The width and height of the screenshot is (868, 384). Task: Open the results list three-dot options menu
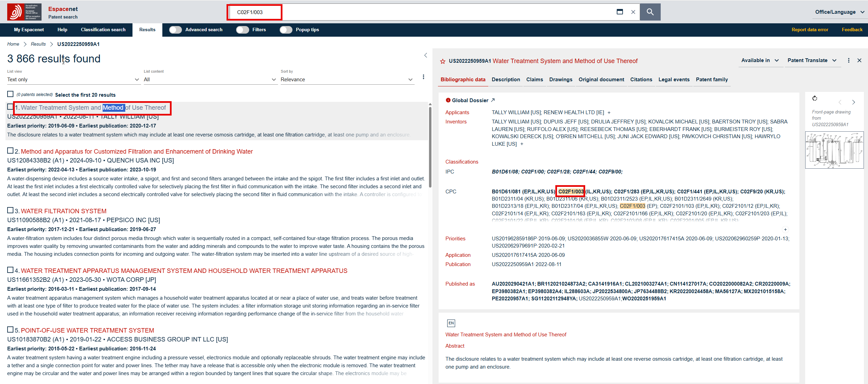pos(424,77)
